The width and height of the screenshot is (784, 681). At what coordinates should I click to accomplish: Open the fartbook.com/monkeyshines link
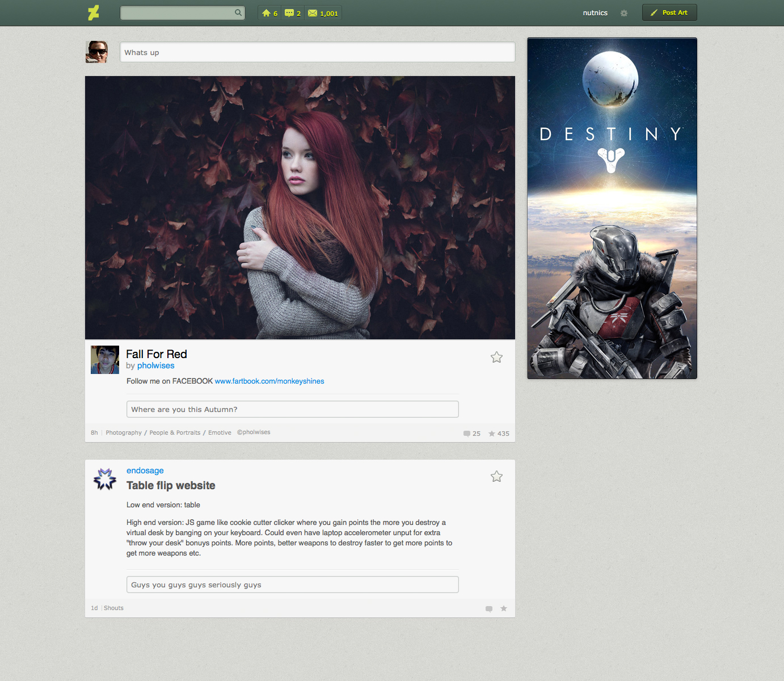pyautogui.click(x=269, y=381)
